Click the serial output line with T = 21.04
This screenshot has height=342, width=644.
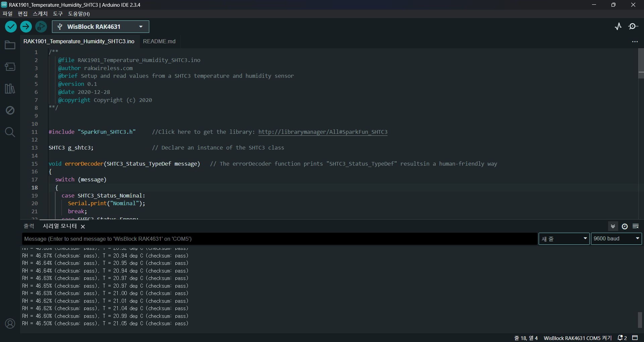click(105, 308)
